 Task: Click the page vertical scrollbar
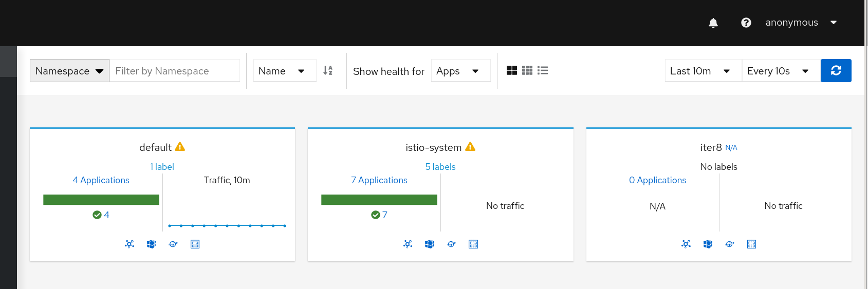pos(866,144)
